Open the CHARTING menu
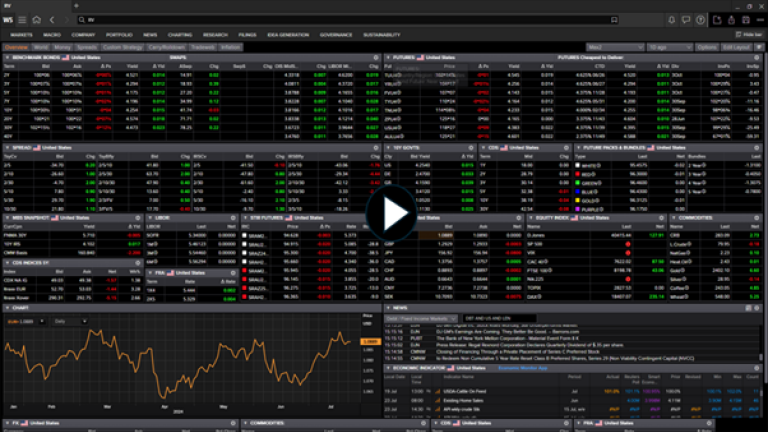768x432 pixels. point(180,34)
